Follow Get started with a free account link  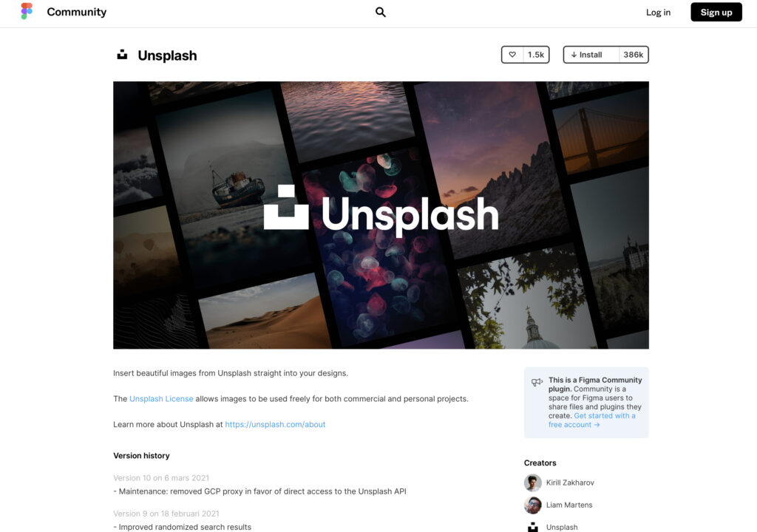[x=592, y=420]
